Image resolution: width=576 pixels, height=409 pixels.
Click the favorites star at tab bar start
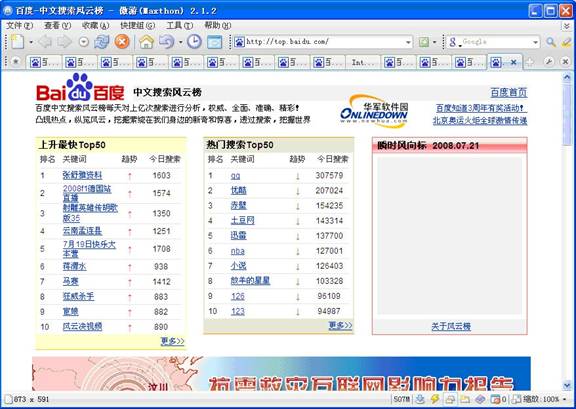(x=16, y=62)
